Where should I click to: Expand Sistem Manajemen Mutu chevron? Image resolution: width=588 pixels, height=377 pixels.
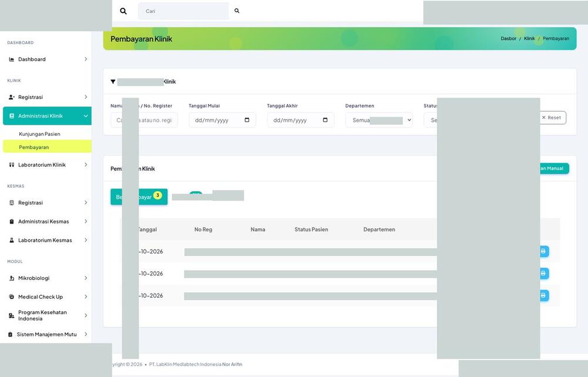(85, 334)
